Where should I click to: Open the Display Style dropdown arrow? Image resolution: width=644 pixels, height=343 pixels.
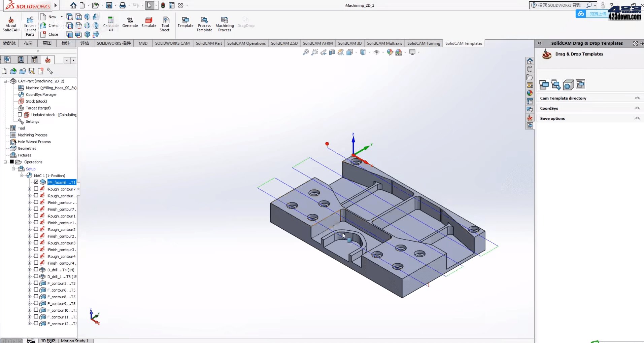coord(370,52)
